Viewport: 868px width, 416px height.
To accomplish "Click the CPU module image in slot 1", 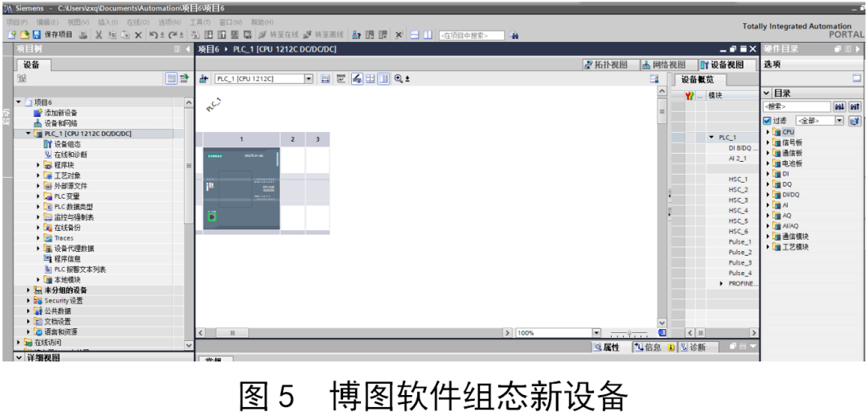I will click(241, 188).
